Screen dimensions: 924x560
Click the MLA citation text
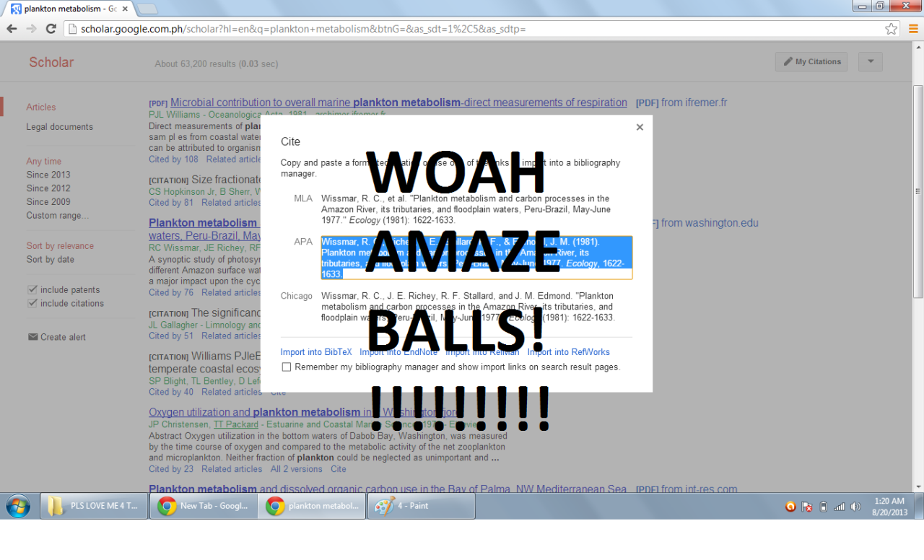[466, 209]
